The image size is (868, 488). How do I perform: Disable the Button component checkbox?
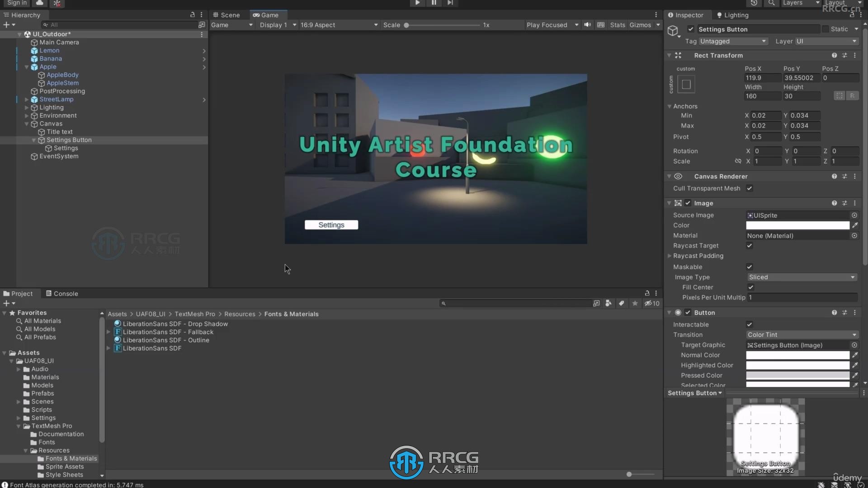pyautogui.click(x=688, y=313)
